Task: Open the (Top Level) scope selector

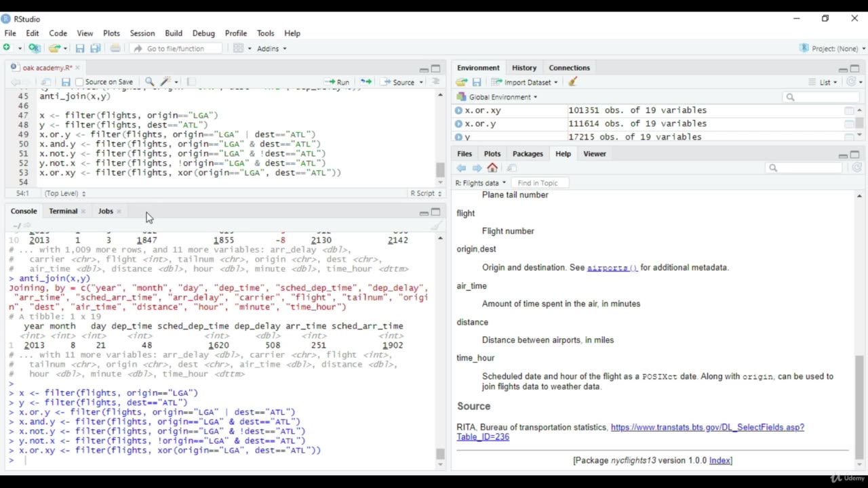Action: 65,193
